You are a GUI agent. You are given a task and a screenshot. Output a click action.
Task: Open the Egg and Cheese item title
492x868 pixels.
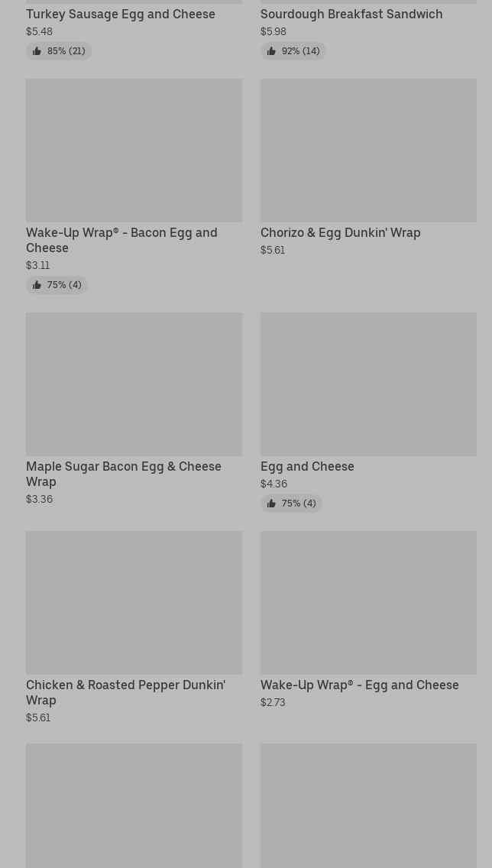tap(307, 466)
